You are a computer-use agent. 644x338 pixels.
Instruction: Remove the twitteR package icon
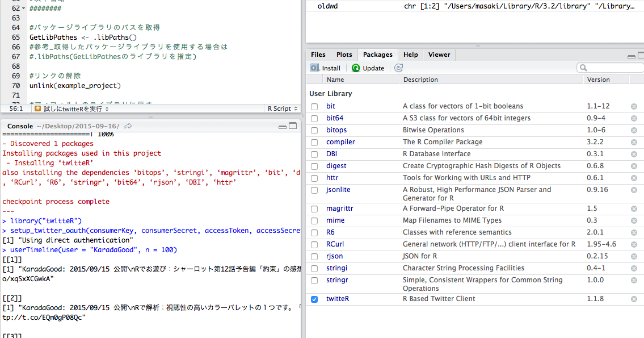tap(634, 299)
